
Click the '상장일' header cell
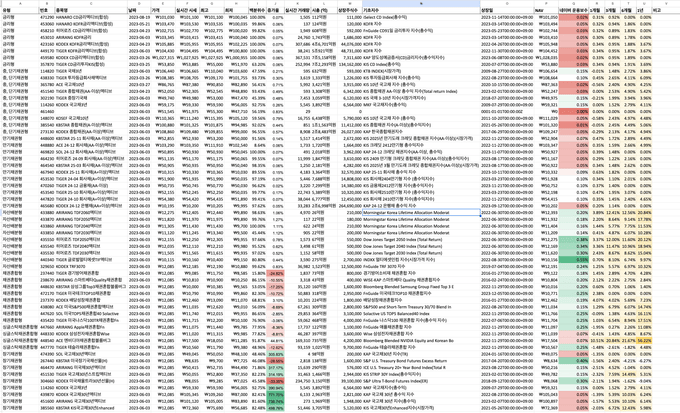tap(507, 10)
